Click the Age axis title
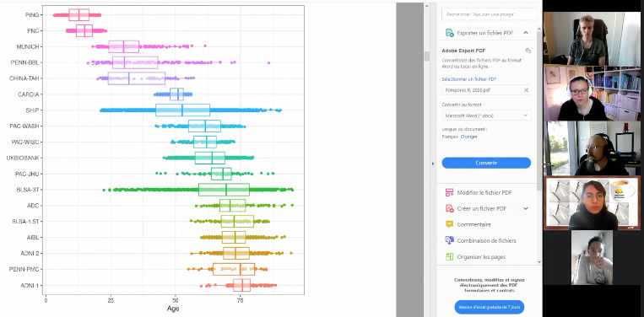The image size is (644, 317). [173, 309]
